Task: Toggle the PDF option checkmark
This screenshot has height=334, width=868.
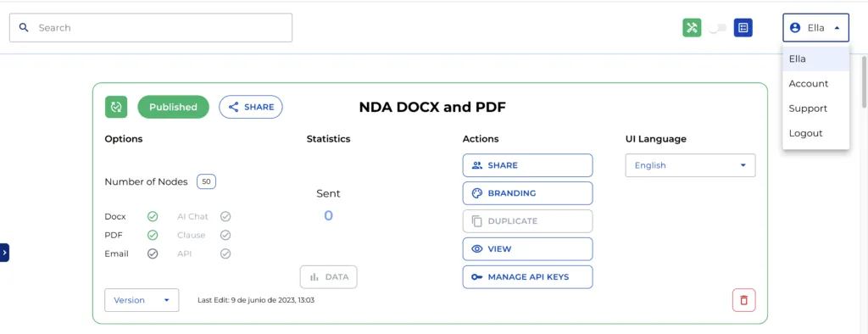Action: 153,235
